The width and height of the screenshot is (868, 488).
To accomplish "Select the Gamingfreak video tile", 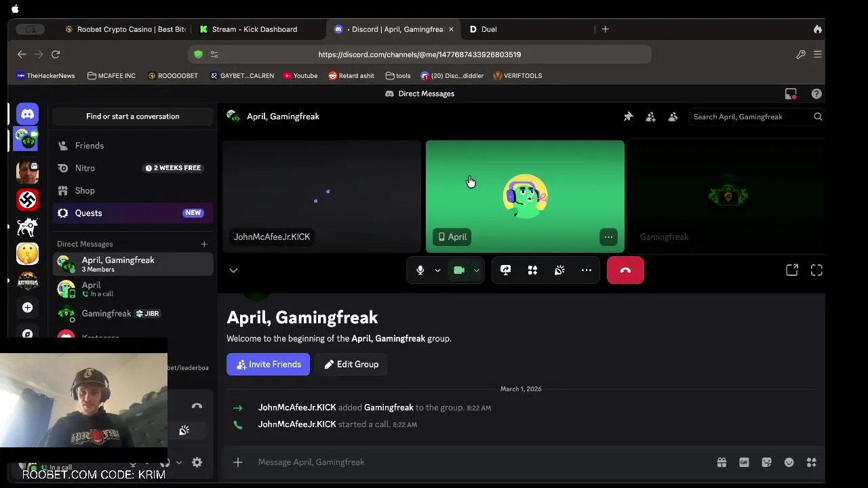I will point(726,197).
